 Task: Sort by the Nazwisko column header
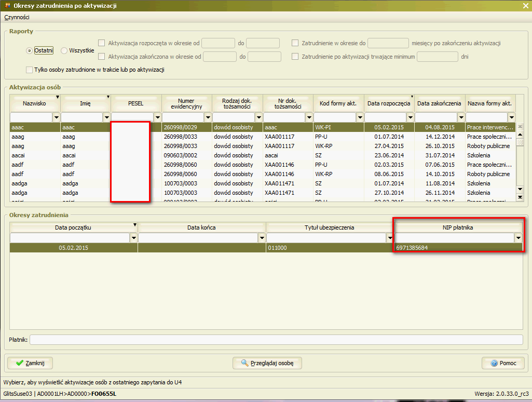[x=35, y=103]
